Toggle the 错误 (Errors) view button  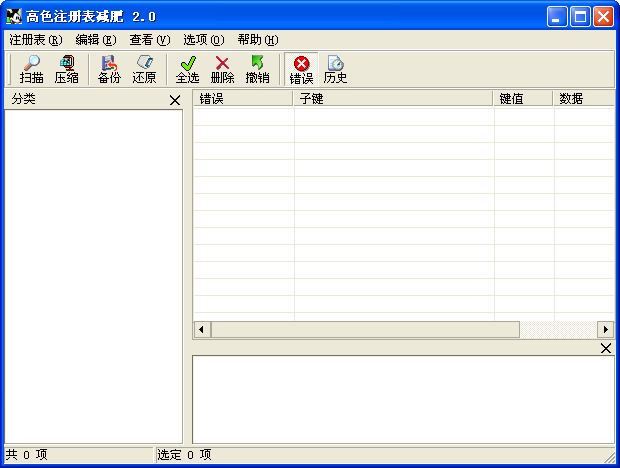point(301,69)
